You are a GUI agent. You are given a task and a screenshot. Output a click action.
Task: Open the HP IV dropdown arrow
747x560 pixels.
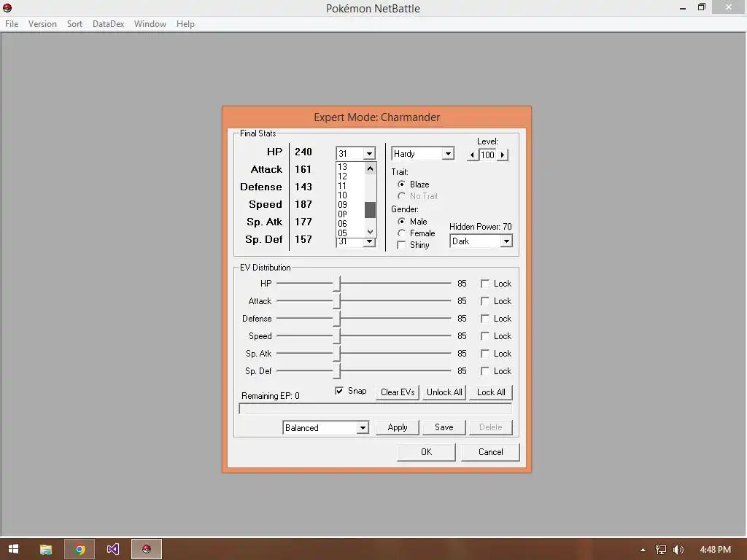point(369,154)
